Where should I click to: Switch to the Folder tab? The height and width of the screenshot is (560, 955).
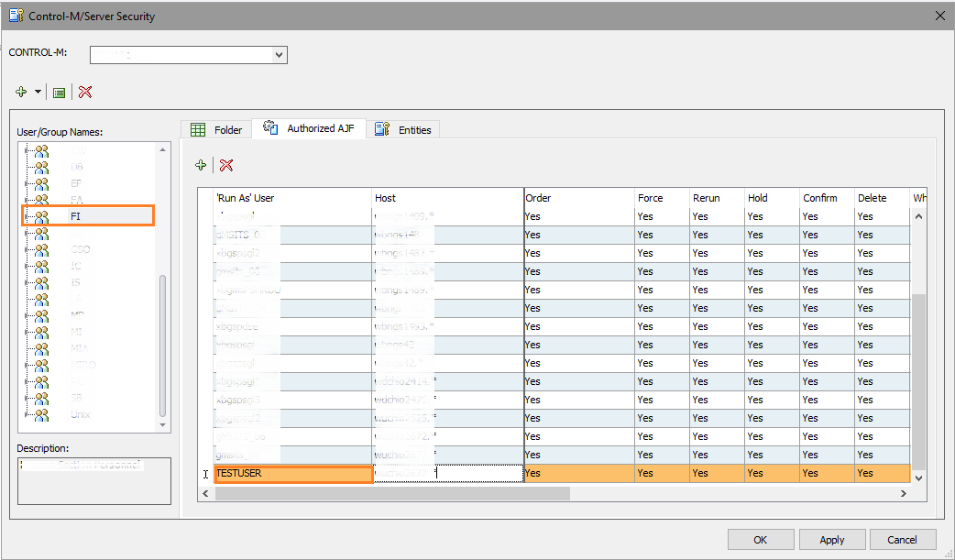pos(216,130)
